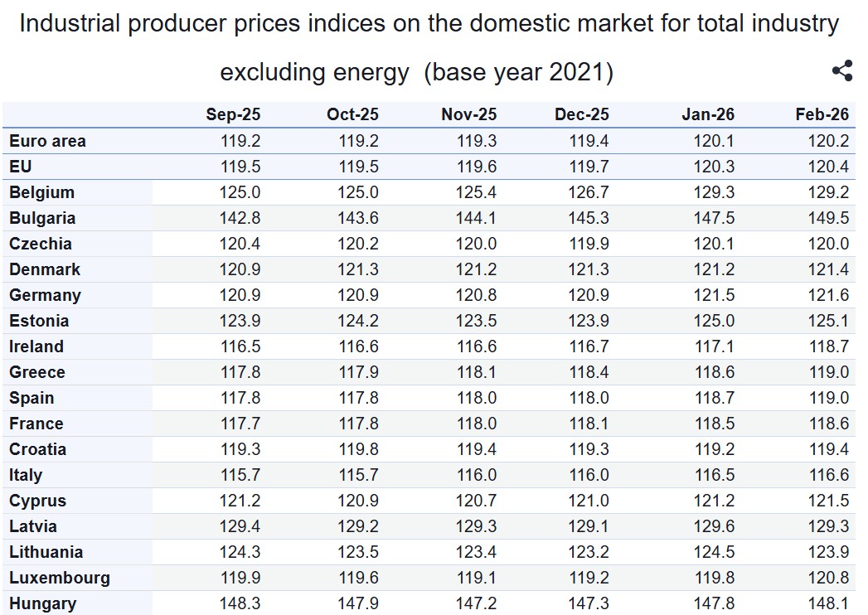The image size is (868, 615).
Task: Select the Ireland row label
Action: tap(36, 346)
